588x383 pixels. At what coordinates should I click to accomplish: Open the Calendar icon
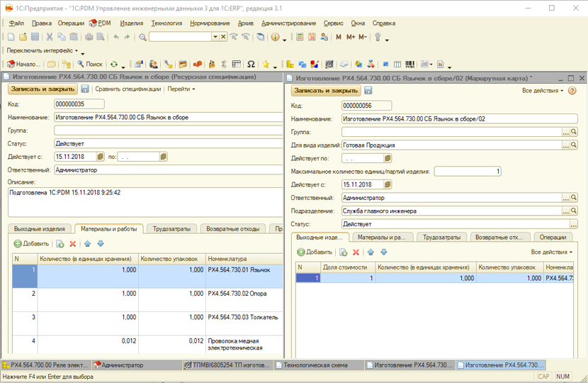coord(312,37)
